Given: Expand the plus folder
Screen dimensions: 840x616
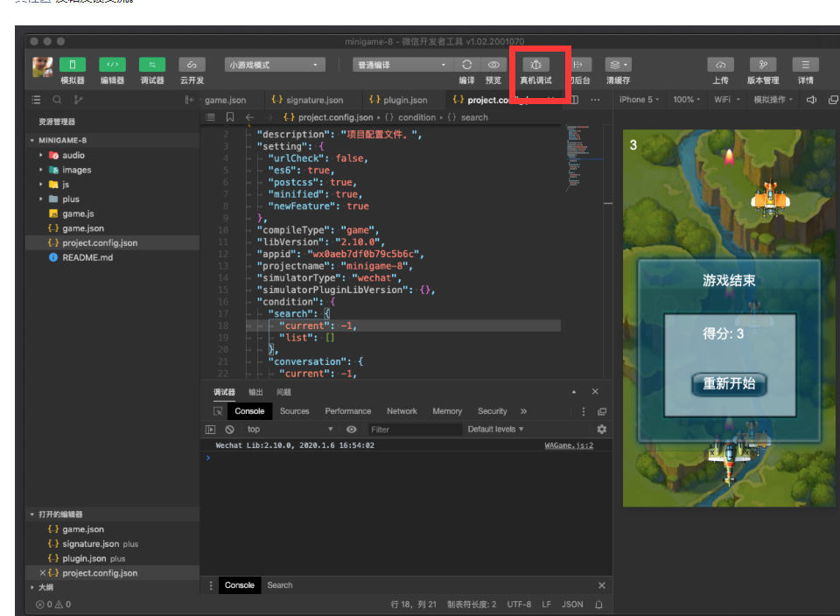Looking at the screenshot, I should pos(41,199).
